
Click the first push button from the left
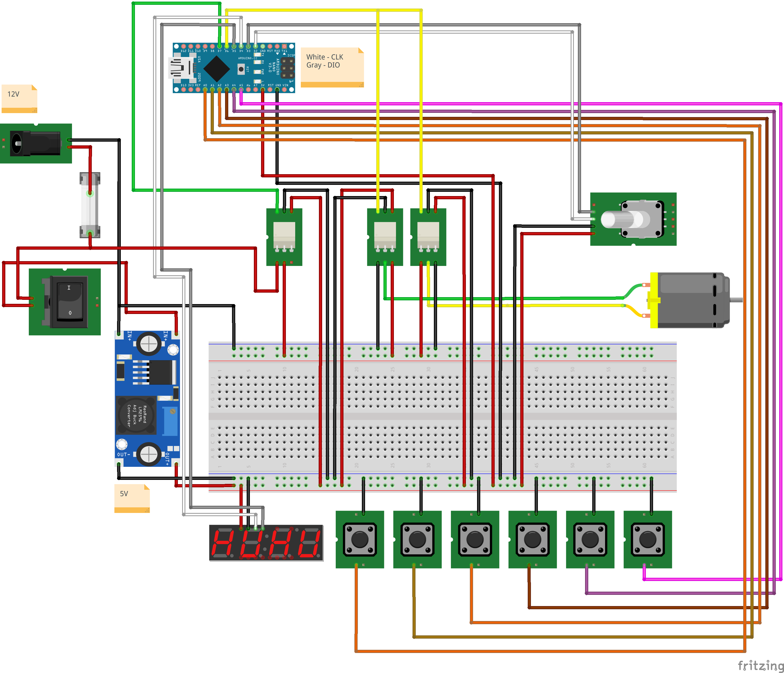(360, 539)
